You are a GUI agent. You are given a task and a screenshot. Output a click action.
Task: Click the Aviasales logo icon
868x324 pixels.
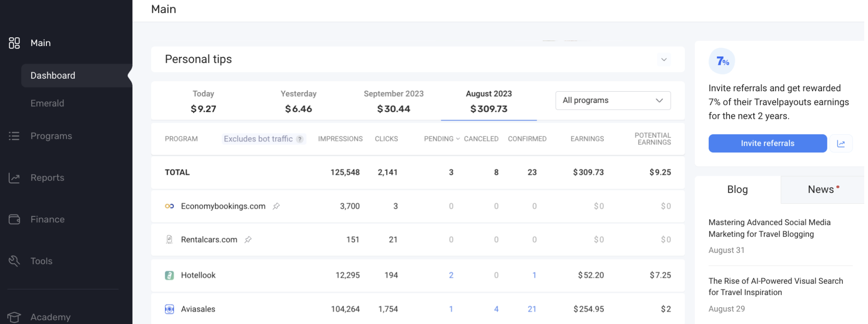[169, 309]
